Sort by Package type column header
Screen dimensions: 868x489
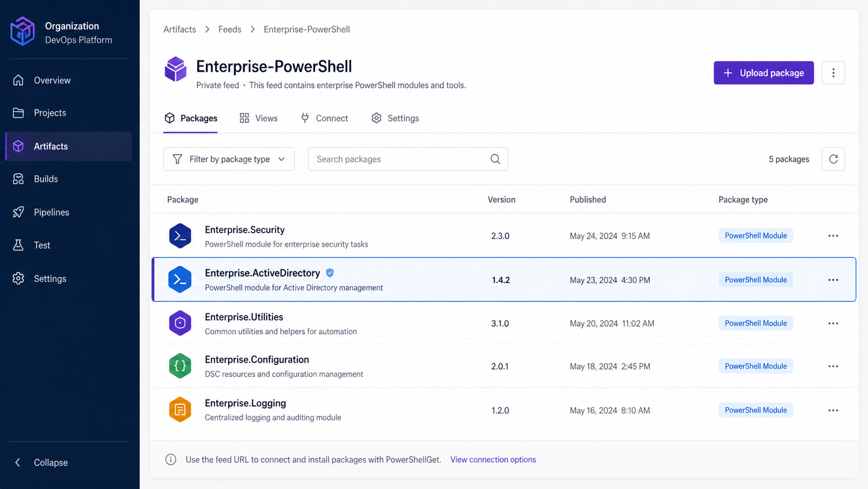743,200
